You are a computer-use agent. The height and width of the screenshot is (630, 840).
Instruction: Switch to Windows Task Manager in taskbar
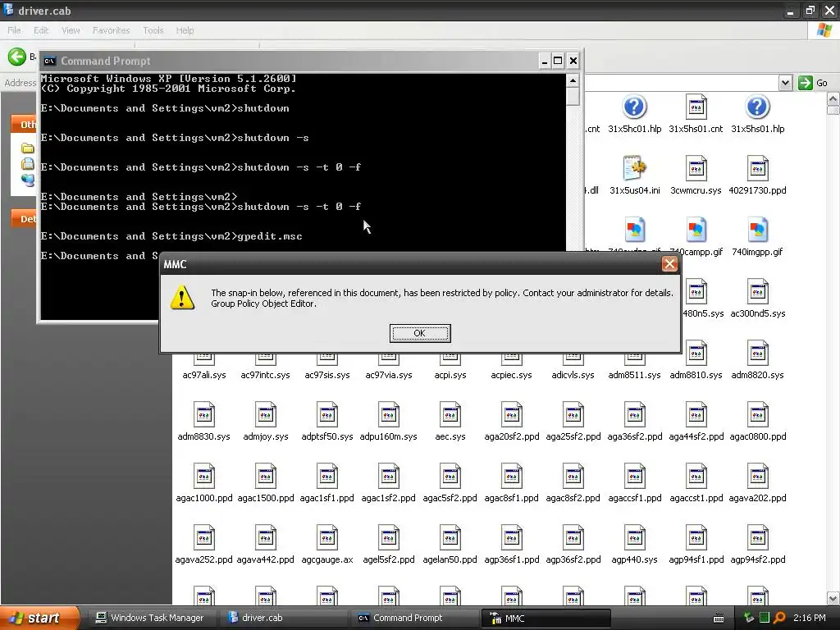click(150, 618)
